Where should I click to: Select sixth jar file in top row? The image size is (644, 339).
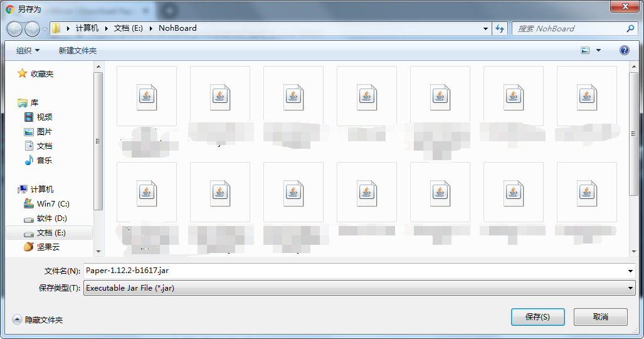[514, 97]
